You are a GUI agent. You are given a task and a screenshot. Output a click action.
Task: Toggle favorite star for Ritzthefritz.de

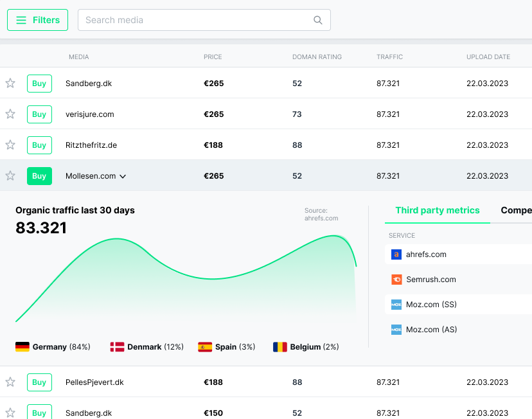click(10, 145)
